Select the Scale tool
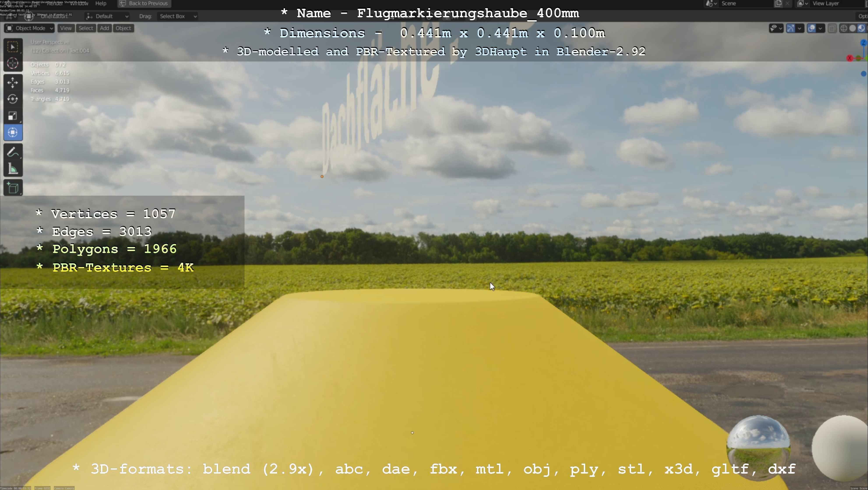 point(13,116)
